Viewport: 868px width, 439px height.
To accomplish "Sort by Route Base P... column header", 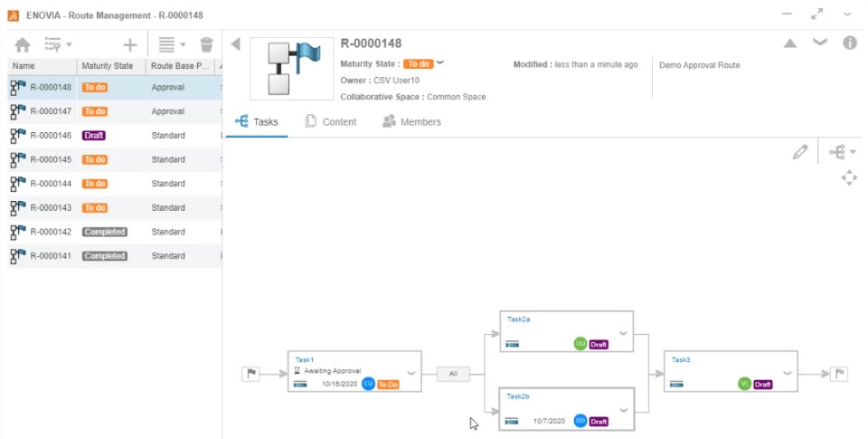I will point(181,66).
